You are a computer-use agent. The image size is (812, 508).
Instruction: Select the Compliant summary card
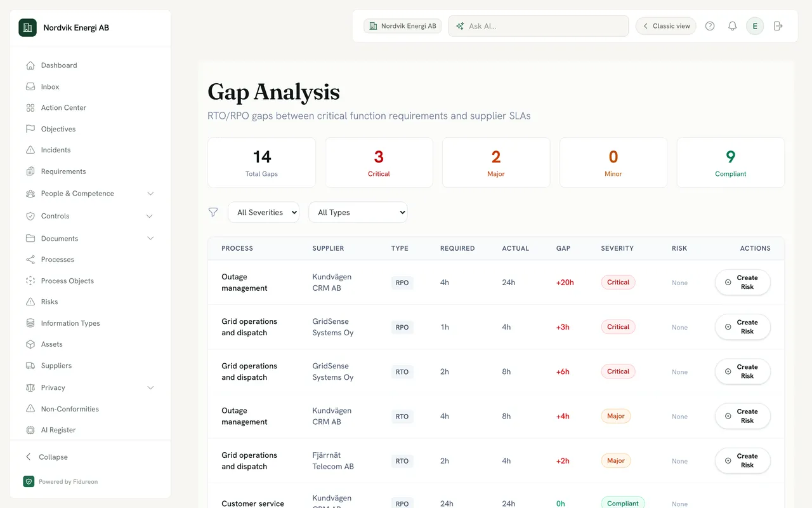[731, 163]
